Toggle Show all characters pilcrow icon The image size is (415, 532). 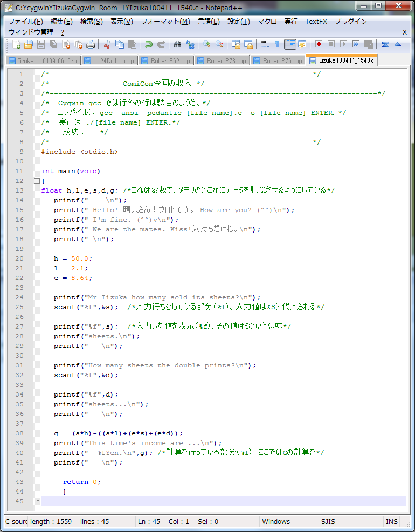pos(277,44)
